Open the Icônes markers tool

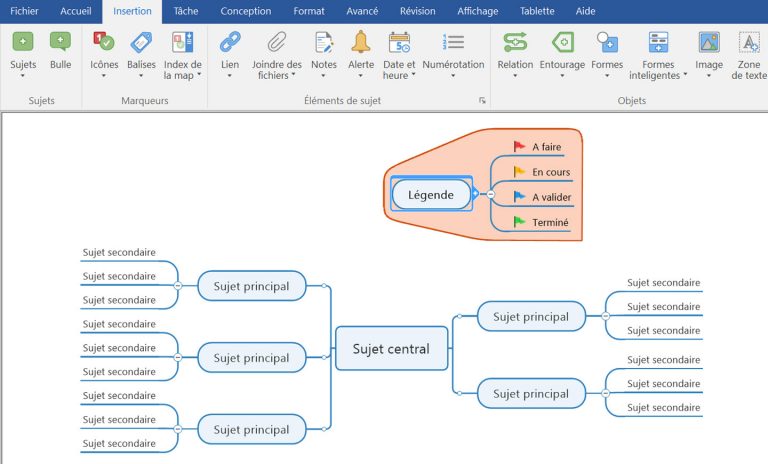[104, 42]
